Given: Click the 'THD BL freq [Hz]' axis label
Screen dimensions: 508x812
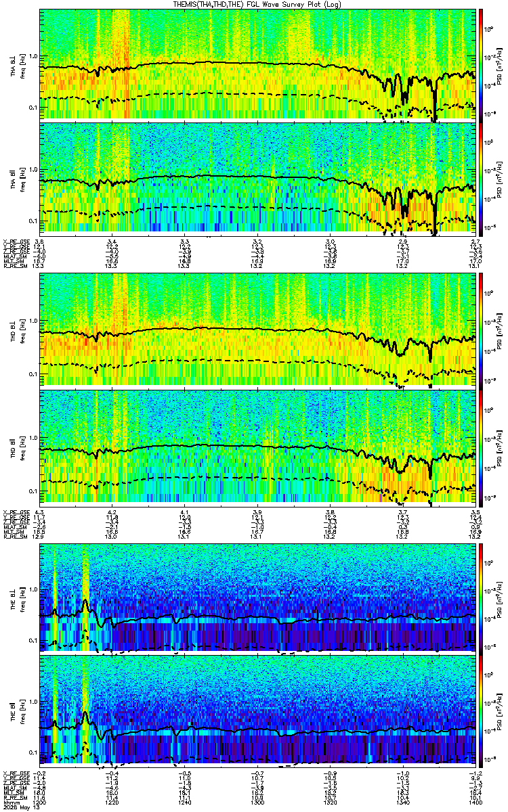Looking at the screenshot, I should click(17, 330).
